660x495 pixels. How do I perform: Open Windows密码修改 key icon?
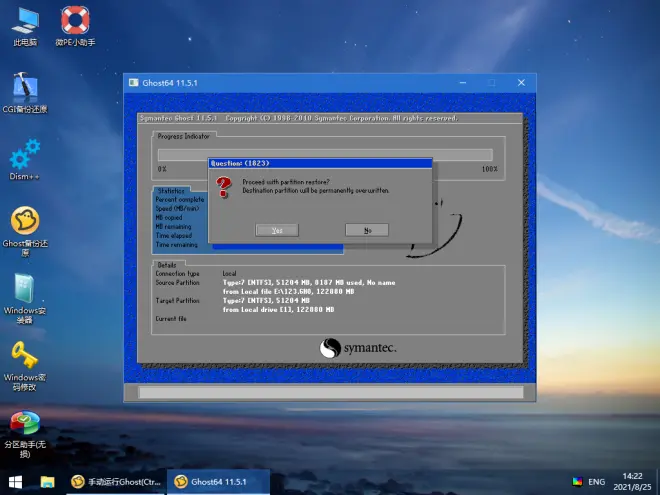25,366
